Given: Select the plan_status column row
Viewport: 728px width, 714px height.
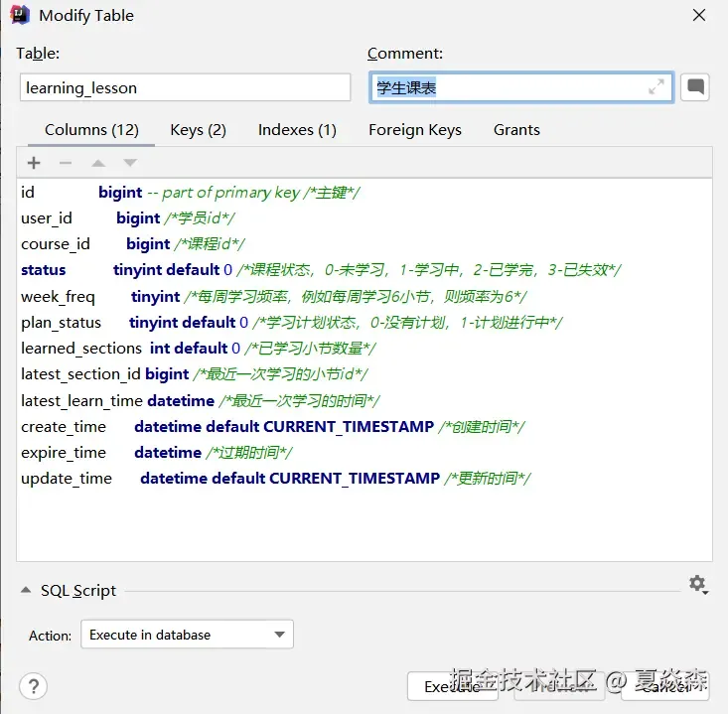Looking at the screenshot, I should [x=364, y=322].
